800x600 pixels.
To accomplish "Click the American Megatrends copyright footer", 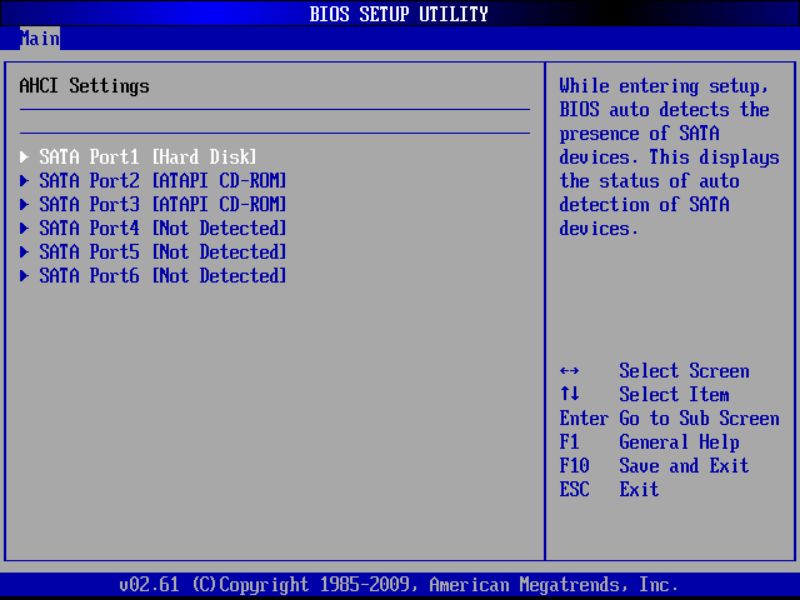I will tap(399, 584).
